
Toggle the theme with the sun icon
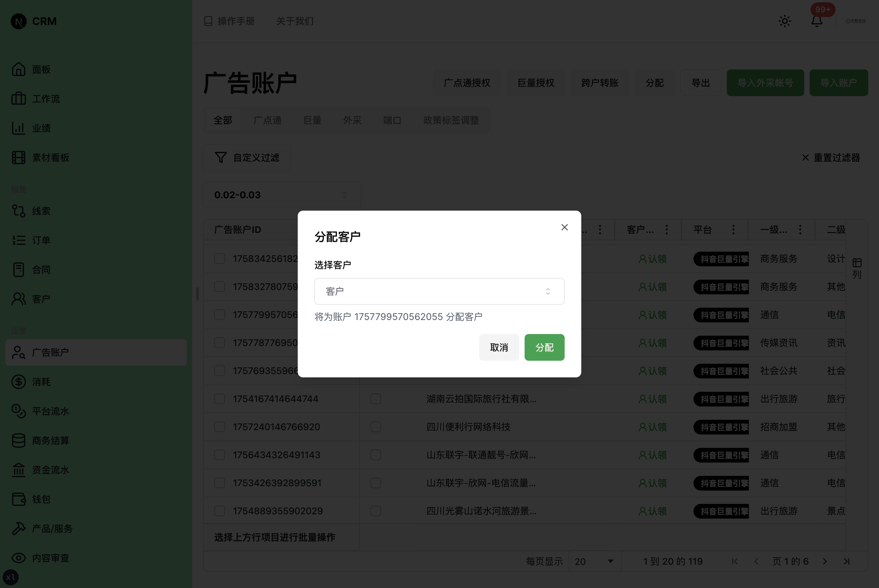tap(785, 21)
